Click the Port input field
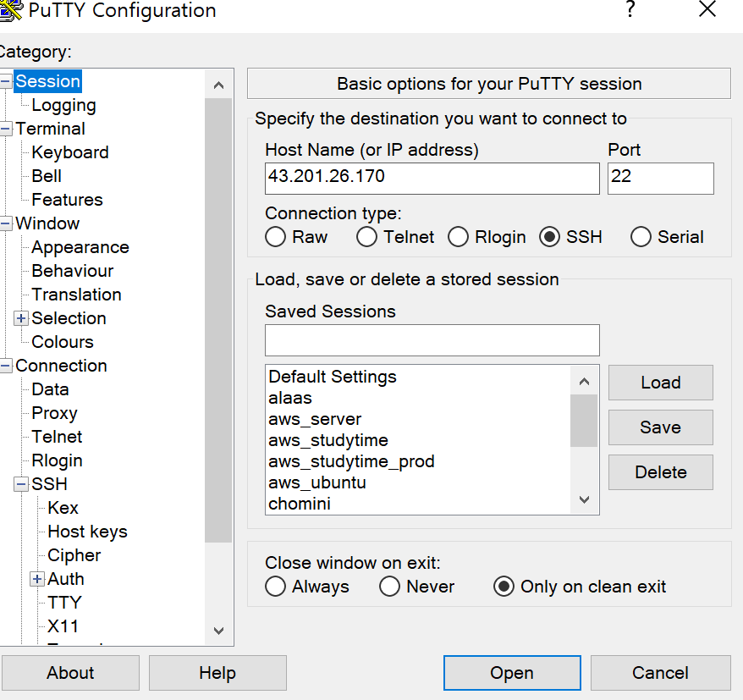This screenshot has height=700, width=743. click(x=661, y=179)
